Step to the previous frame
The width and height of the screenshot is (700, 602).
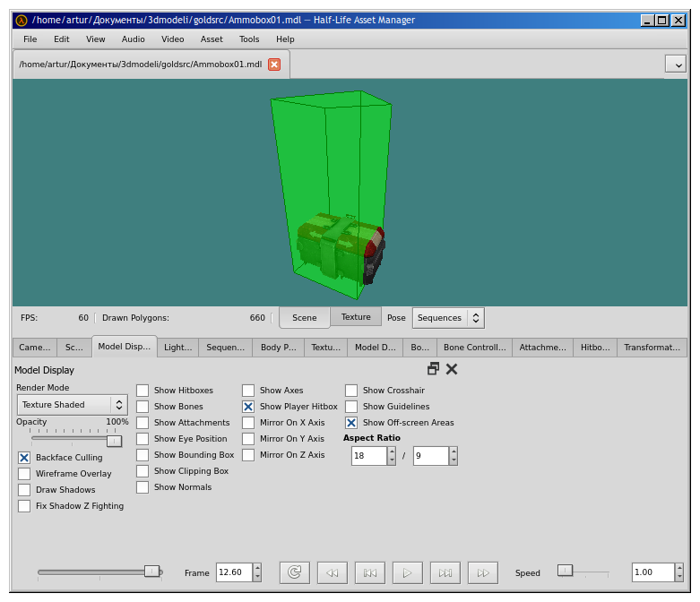tap(333, 572)
